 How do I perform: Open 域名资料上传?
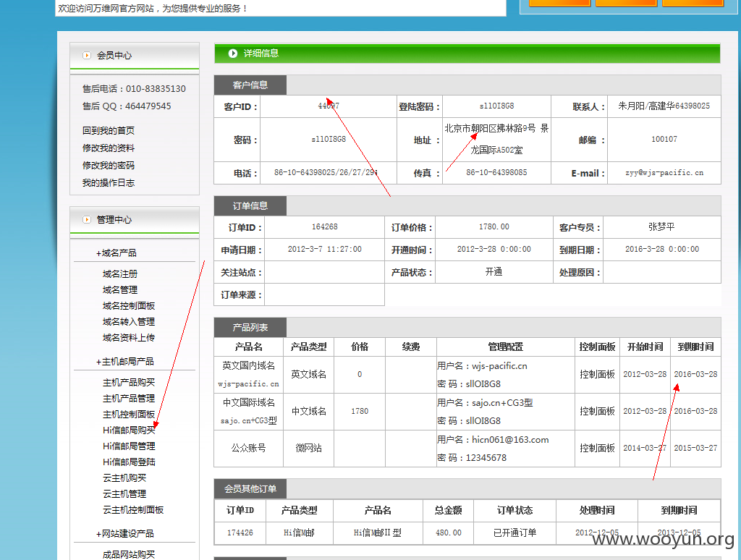(129, 338)
